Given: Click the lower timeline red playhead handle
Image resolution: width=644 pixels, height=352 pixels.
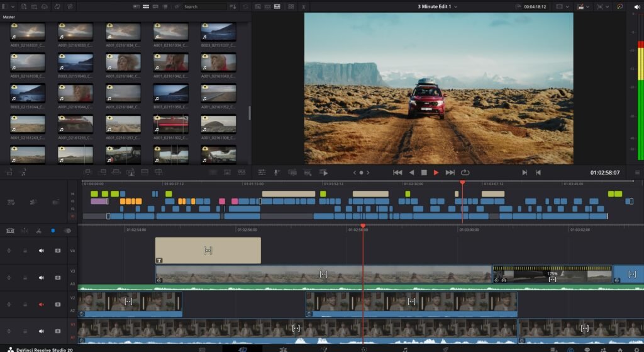Looking at the screenshot, I should [x=363, y=226].
